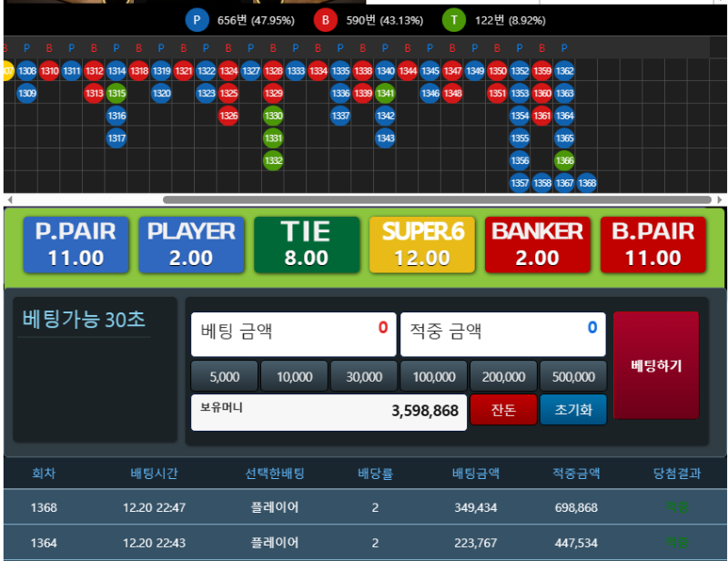Click round 1368 marker in roadmap

pyautogui.click(x=587, y=183)
